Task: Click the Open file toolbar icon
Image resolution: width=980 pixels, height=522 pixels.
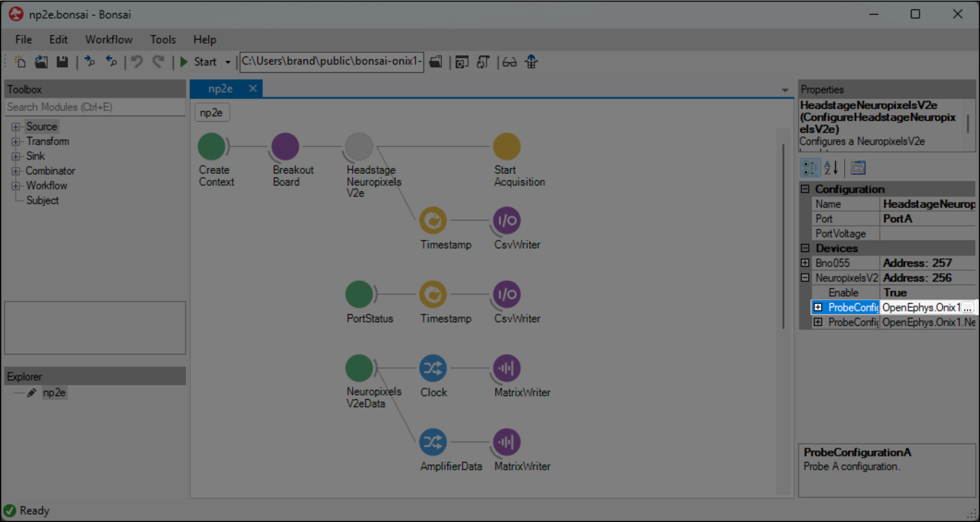Action: point(41,62)
